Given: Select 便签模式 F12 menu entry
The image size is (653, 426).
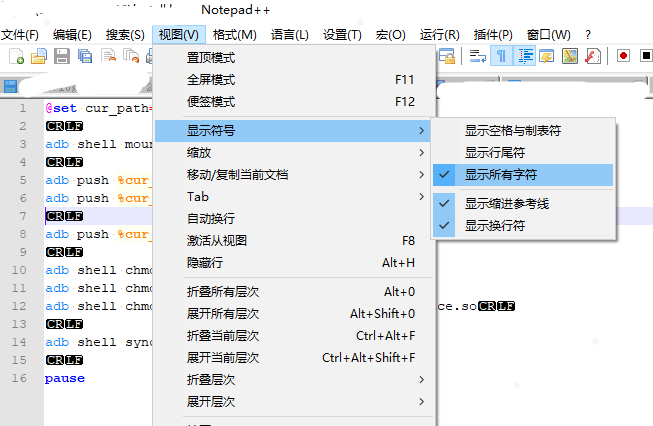Looking at the screenshot, I should (294, 102).
